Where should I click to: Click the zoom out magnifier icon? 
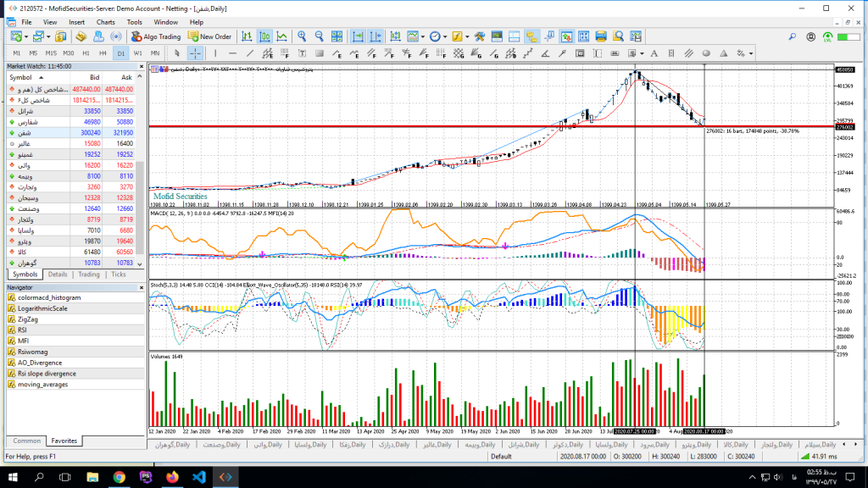[320, 36]
